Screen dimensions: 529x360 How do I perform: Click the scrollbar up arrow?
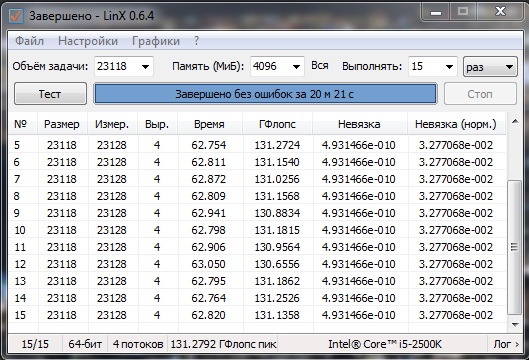click(x=515, y=121)
